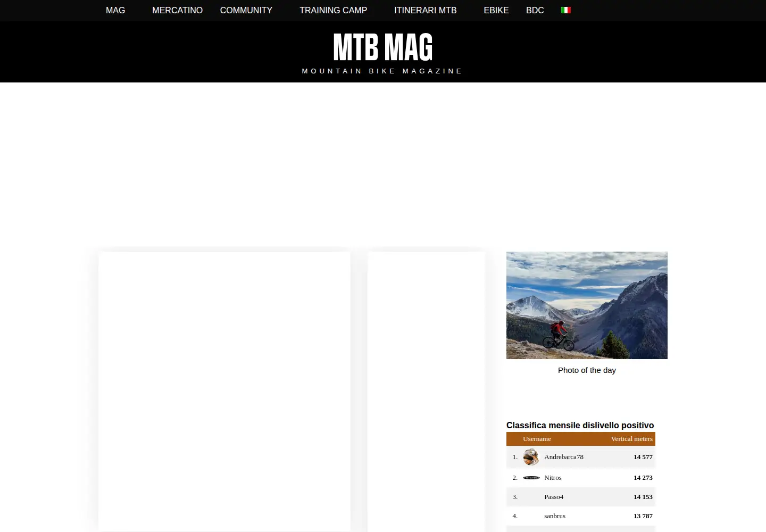
Task: Select the Italian flag language icon
Action: [x=566, y=10]
